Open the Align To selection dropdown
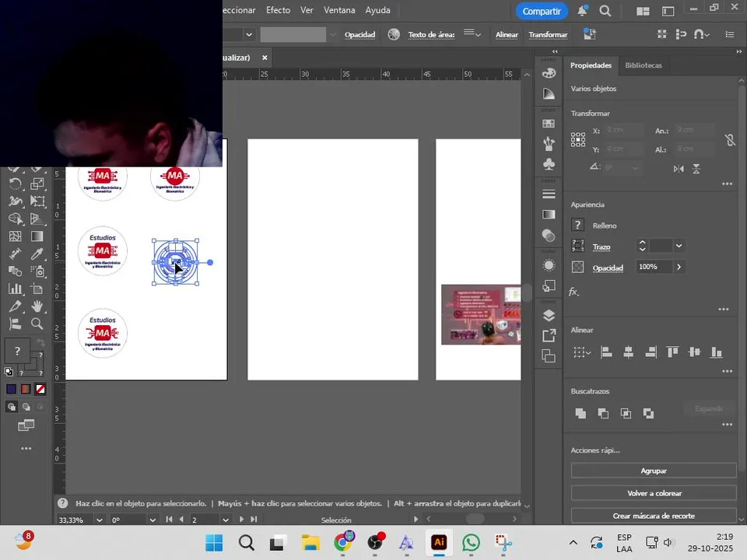The image size is (747, 560). click(582, 352)
